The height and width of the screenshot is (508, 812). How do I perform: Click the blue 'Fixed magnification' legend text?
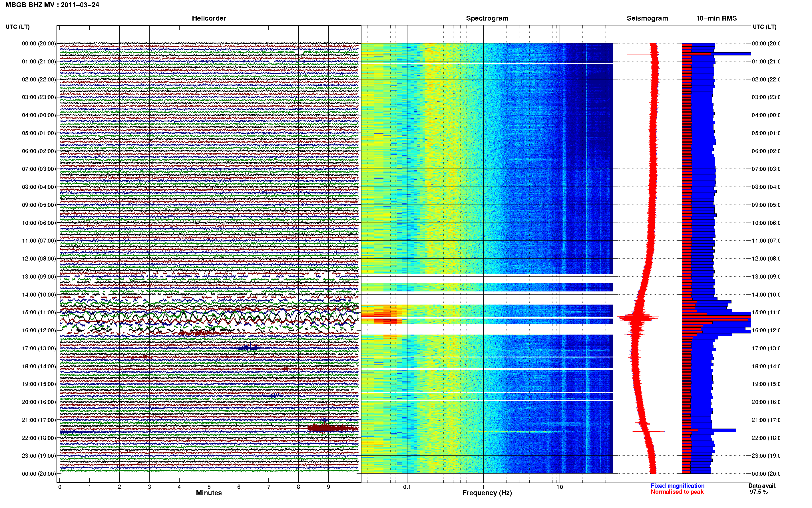click(678, 486)
